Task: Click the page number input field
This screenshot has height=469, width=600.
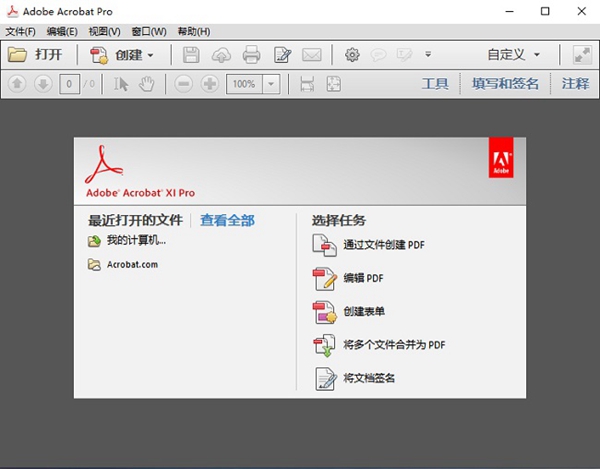Action: 70,84
